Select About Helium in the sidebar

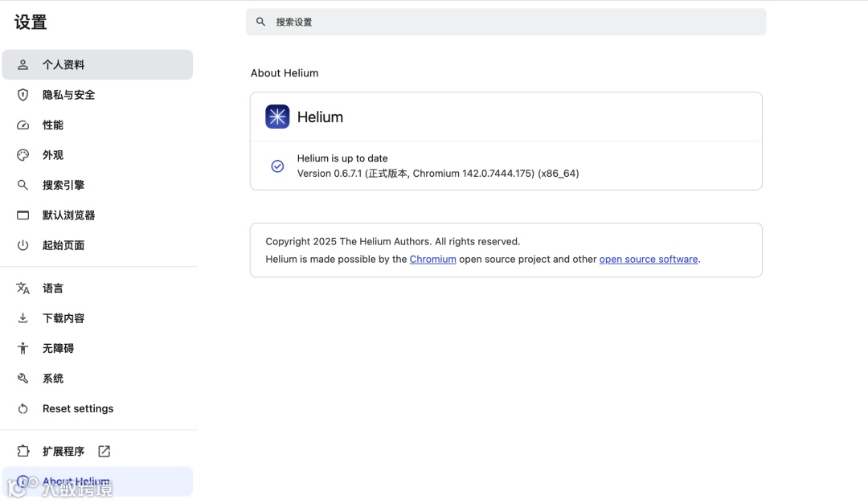click(x=97, y=481)
